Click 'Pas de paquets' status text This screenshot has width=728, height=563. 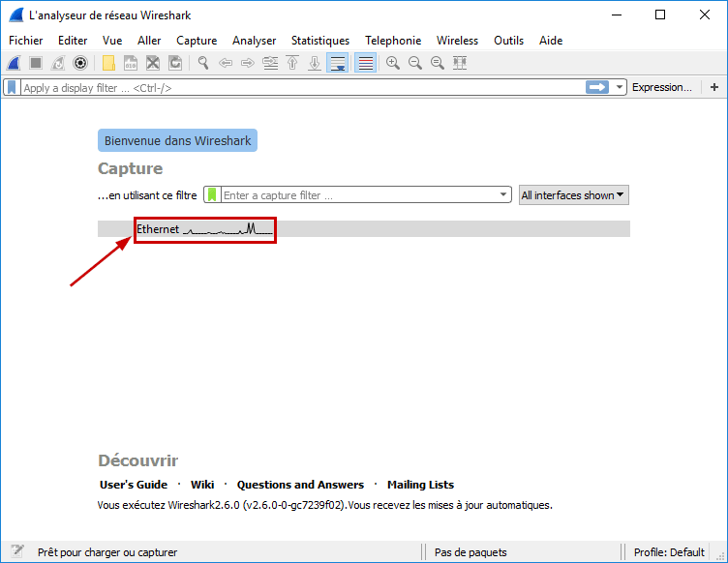tap(470, 552)
